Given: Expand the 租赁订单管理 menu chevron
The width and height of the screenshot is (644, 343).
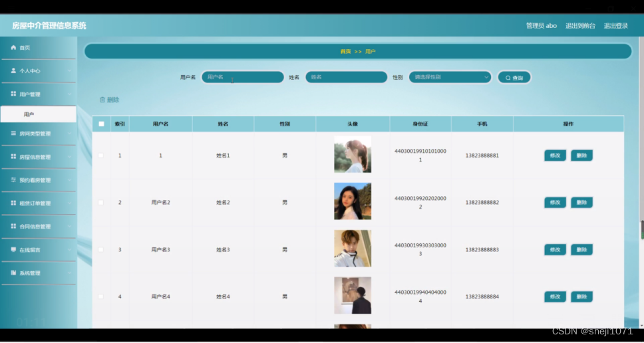Looking at the screenshot, I should [69, 203].
